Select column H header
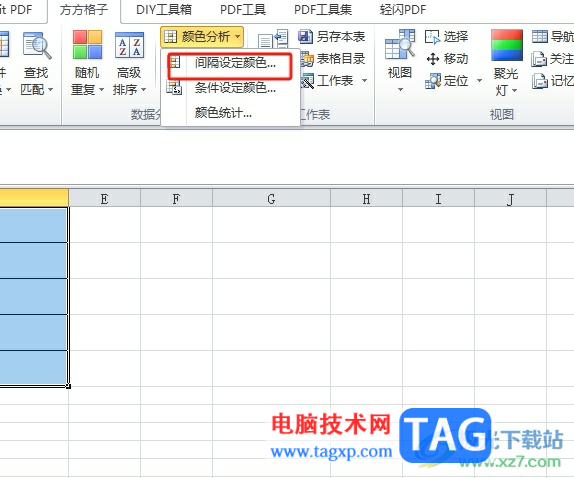574x478 pixels. (366, 199)
